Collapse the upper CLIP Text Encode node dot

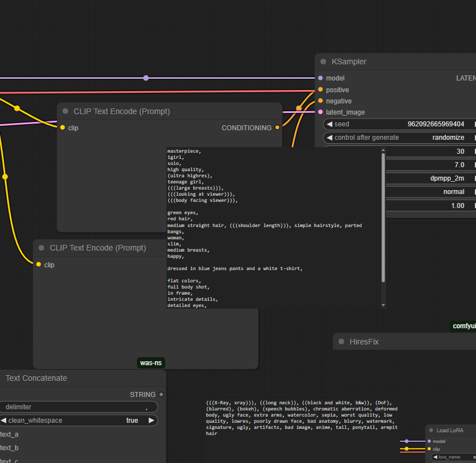pos(65,111)
